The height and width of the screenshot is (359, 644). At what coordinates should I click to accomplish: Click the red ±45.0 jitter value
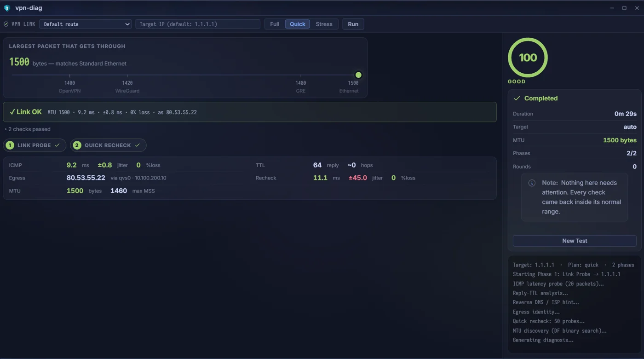point(357,178)
